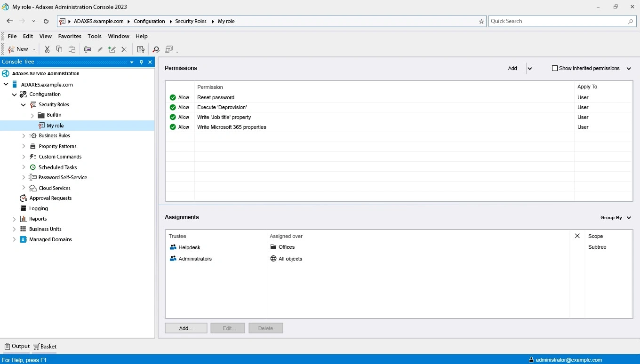Image resolution: width=640 pixels, height=364 pixels.
Task: Open the Add permissions dropdown arrow
Action: click(530, 68)
